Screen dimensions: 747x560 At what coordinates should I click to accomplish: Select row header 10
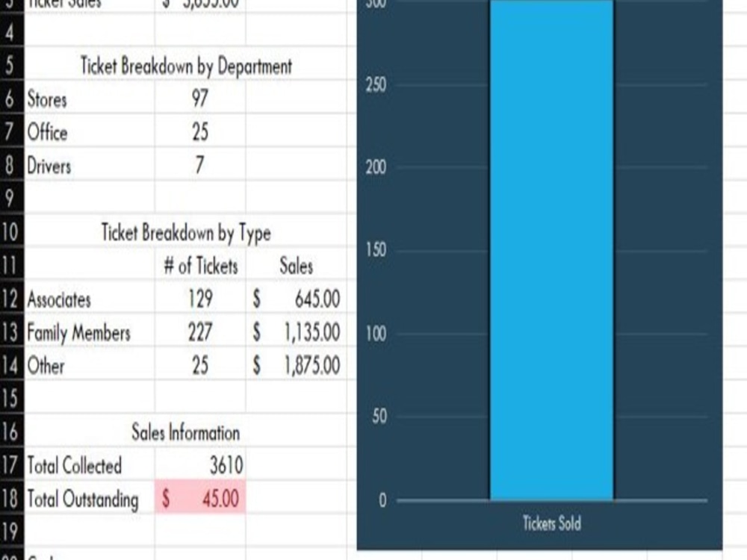click(11, 232)
